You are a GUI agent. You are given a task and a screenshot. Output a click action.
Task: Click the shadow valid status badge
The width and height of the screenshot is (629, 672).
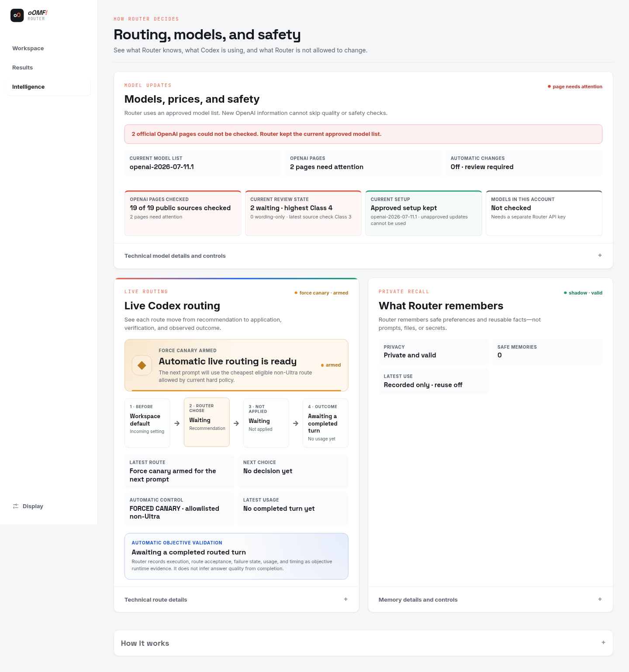point(583,293)
